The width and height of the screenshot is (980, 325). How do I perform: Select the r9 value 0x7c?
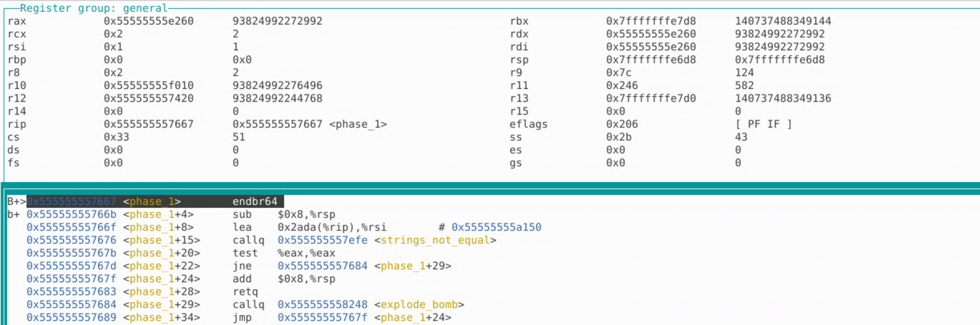click(x=619, y=73)
